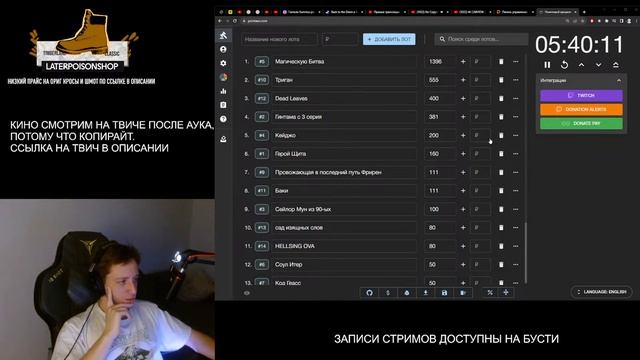This screenshot has height=360, width=640.
Task: Delete the Dead Leaves lot
Action: point(501,98)
